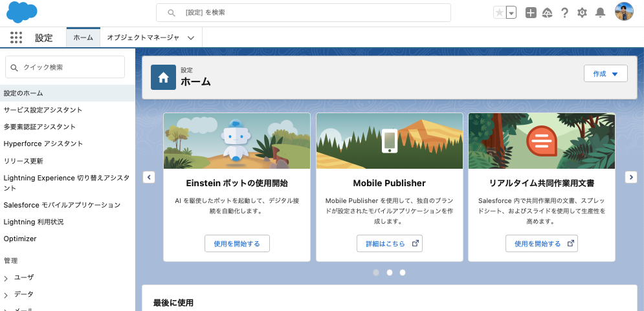Image resolution: width=644 pixels, height=311 pixels.
Task: Open the オブジェクトマネージャ tab
Action: [x=143, y=38]
